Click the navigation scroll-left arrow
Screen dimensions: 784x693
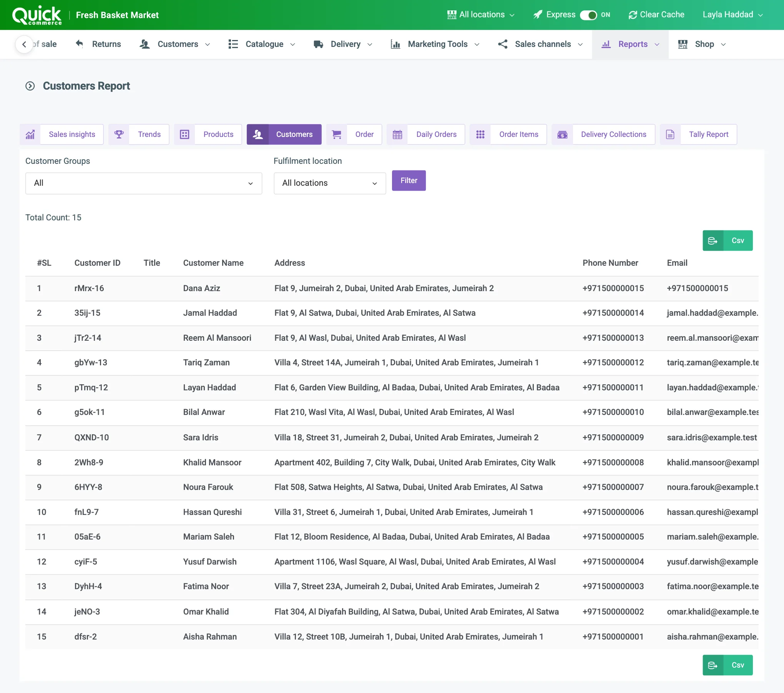point(24,44)
